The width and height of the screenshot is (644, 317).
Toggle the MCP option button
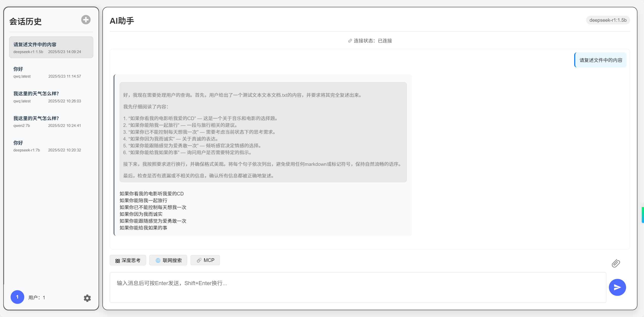(205, 260)
